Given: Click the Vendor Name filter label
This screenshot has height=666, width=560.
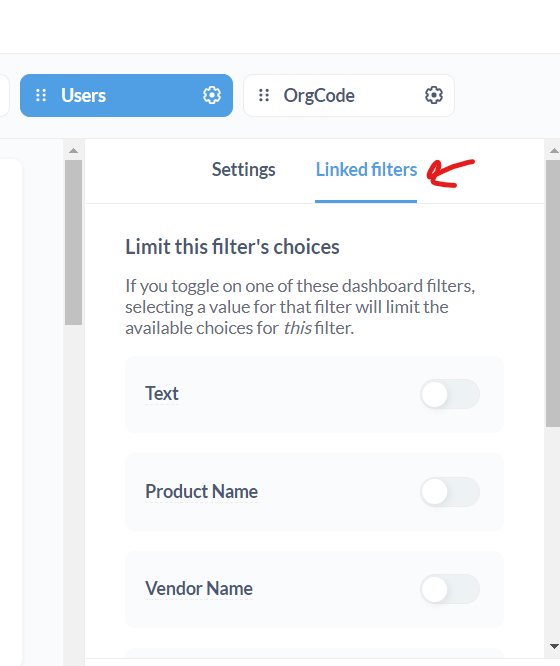Looking at the screenshot, I should [x=199, y=589].
